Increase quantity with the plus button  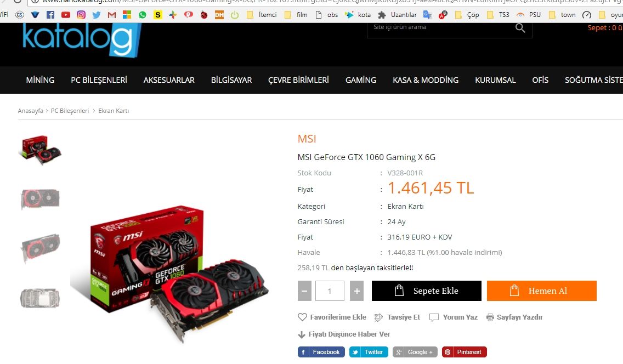click(x=357, y=291)
